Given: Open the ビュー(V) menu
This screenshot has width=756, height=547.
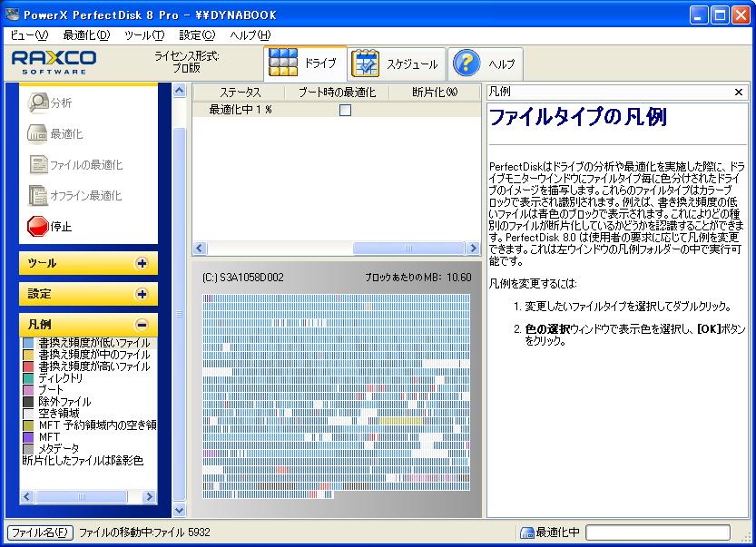Looking at the screenshot, I should click(x=29, y=35).
